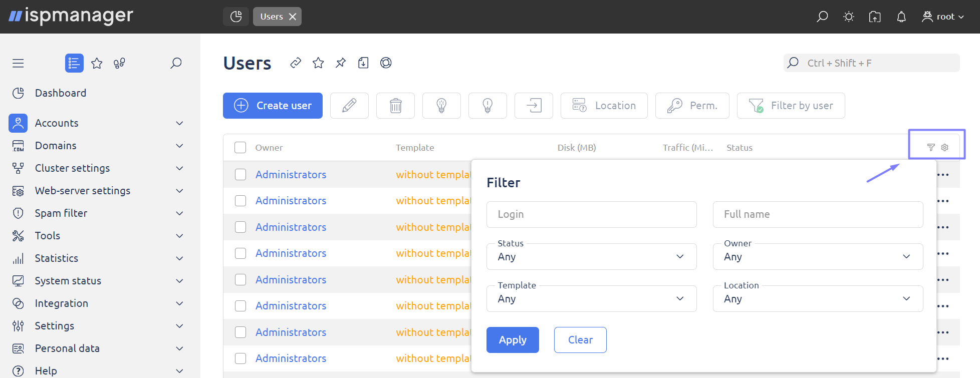This screenshot has width=980, height=378.
Task: Pin the Users page
Action: click(x=341, y=63)
